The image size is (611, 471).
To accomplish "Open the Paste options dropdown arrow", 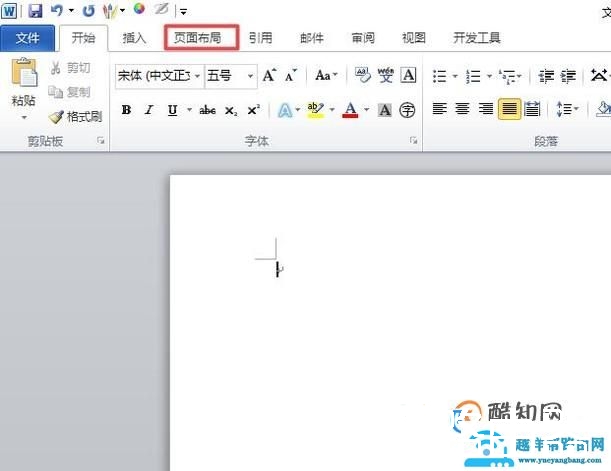I will coord(24,117).
